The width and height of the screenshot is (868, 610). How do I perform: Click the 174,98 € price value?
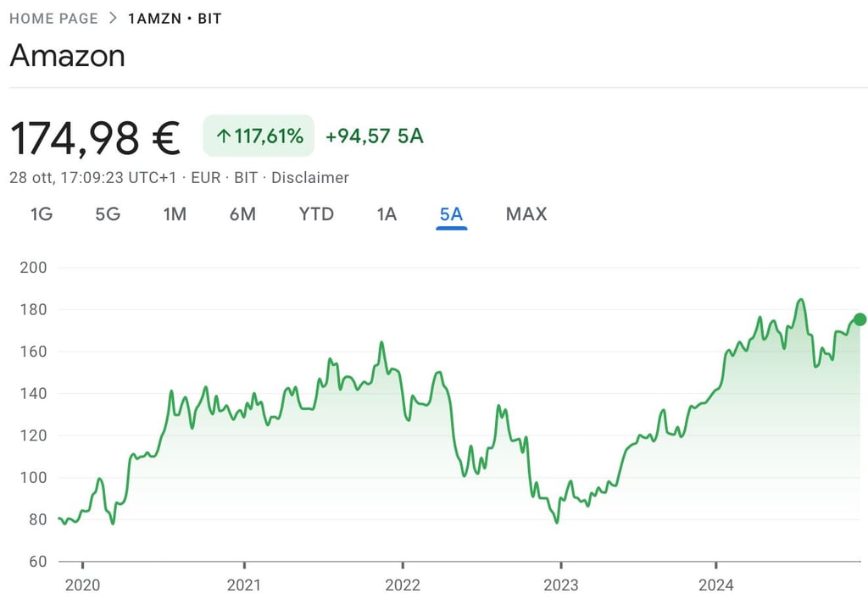(x=95, y=138)
